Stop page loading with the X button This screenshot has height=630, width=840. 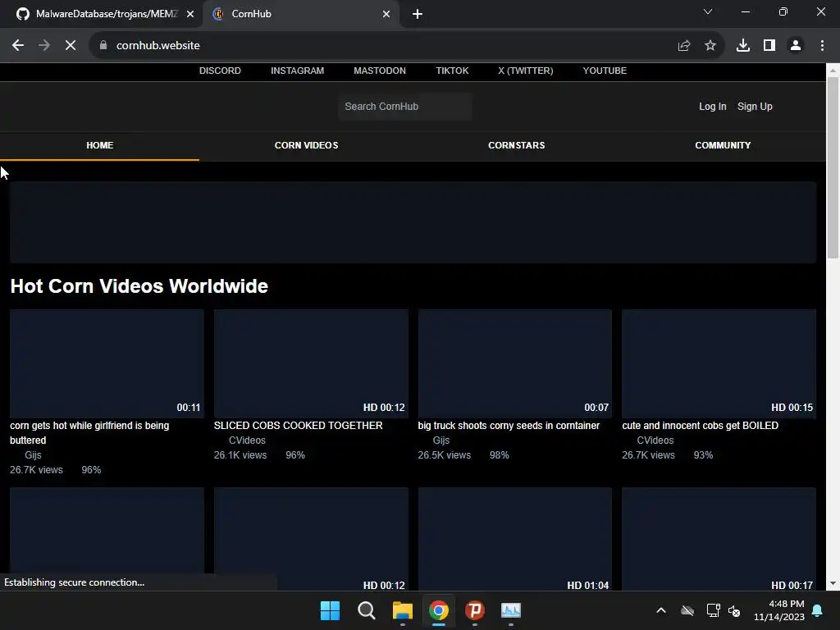(x=71, y=46)
